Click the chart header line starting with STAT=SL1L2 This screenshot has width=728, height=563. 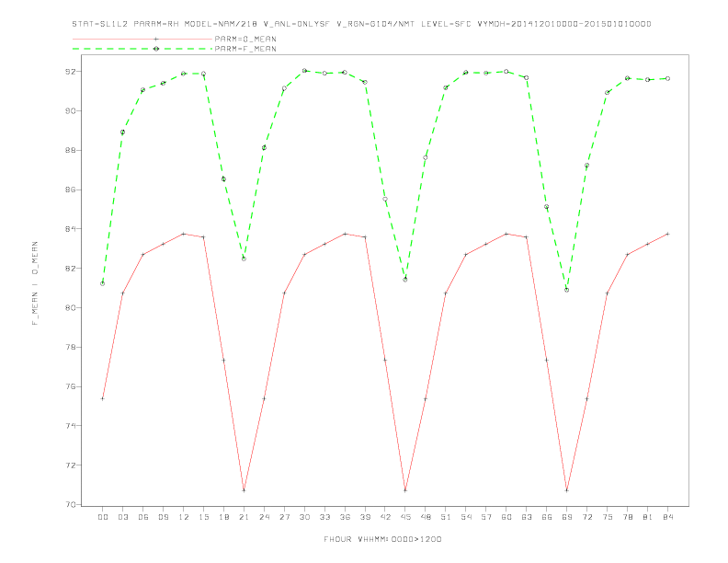(361, 24)
